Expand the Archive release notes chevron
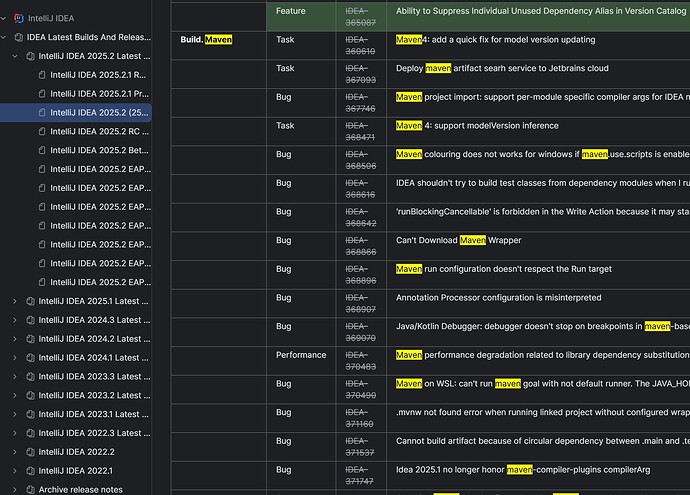The image size is (690, 495). click(x=15, y=489)
